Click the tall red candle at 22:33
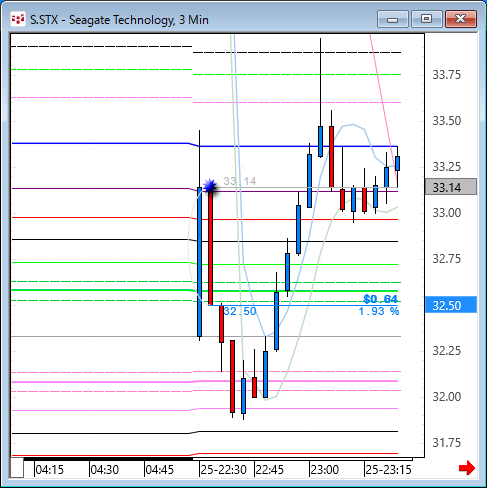Screen dimensions: 487x488 pyautogui.click(x=210, y=247)
